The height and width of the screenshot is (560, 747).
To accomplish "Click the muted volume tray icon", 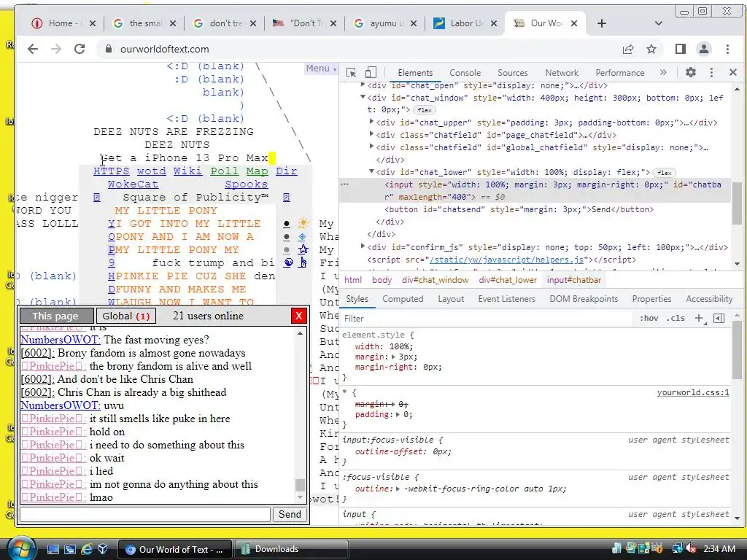I will tap(692, 549).
